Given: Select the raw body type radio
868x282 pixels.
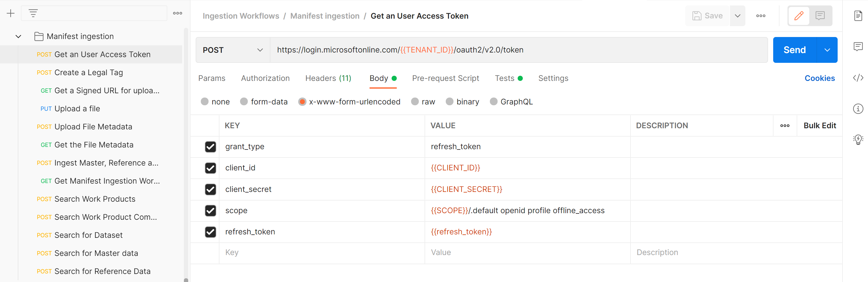Looking at the screenshot, I should tap(415, 102).
